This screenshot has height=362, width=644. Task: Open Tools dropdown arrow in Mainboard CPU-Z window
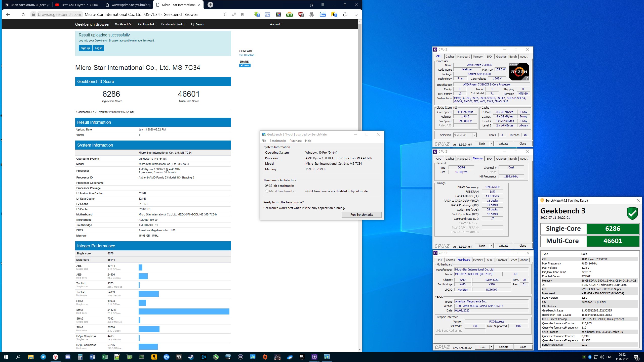point(491,347)
